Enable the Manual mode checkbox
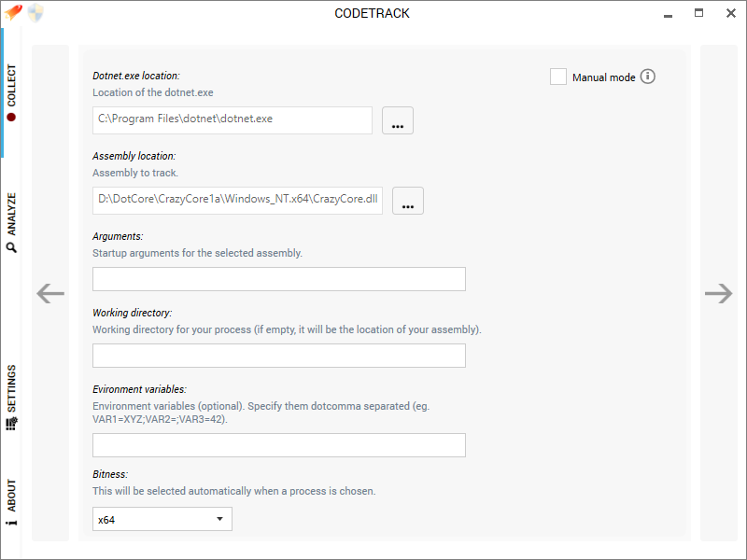747x560 pixels. (557, 77)
